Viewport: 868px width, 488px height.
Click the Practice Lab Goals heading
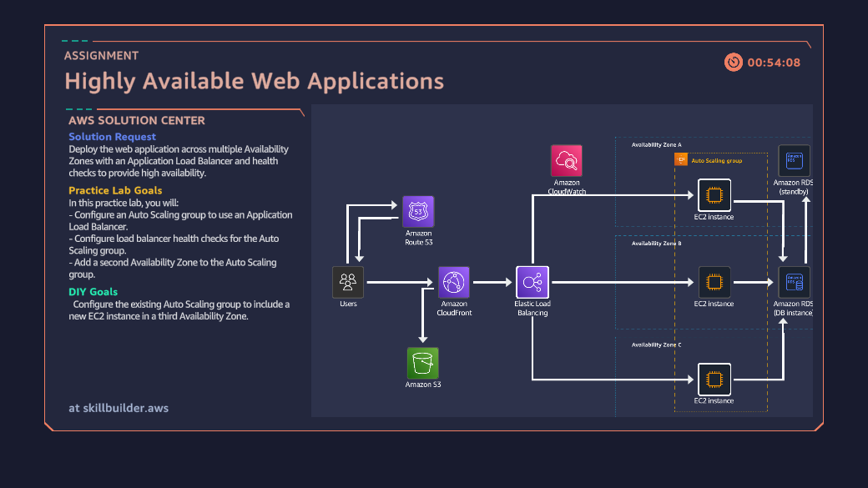(115, 190)
